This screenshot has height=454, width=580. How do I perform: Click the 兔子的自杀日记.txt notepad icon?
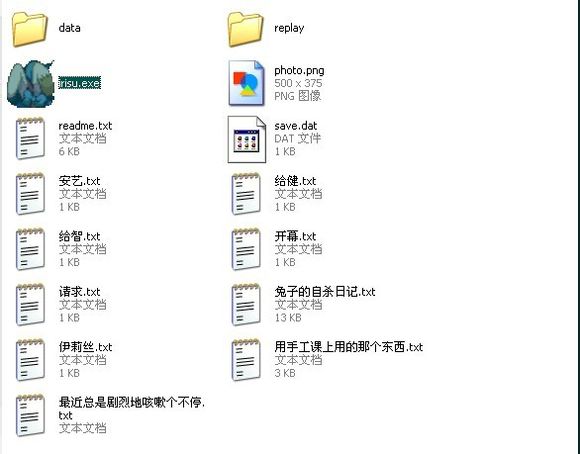click(x=246, y=305)
